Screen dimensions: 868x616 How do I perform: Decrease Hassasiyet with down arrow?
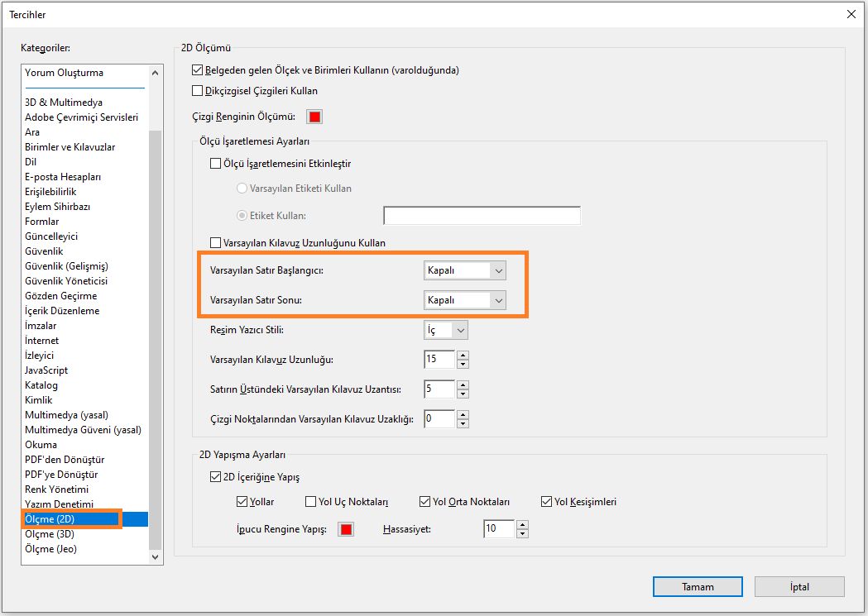(522, 533)
